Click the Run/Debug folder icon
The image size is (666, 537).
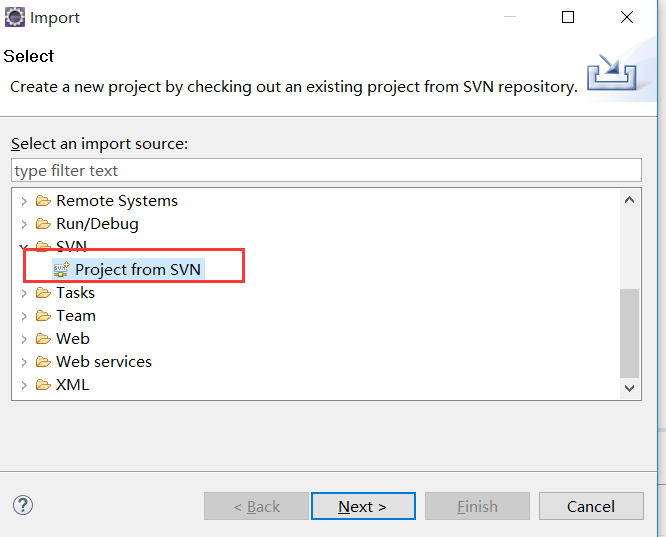point(43,224)
